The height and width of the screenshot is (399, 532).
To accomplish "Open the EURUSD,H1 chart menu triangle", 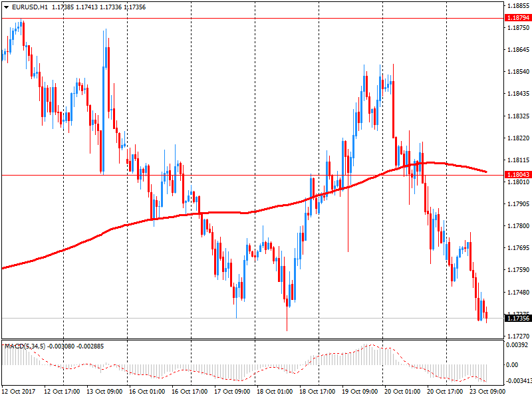I will [x=6, y=7].
